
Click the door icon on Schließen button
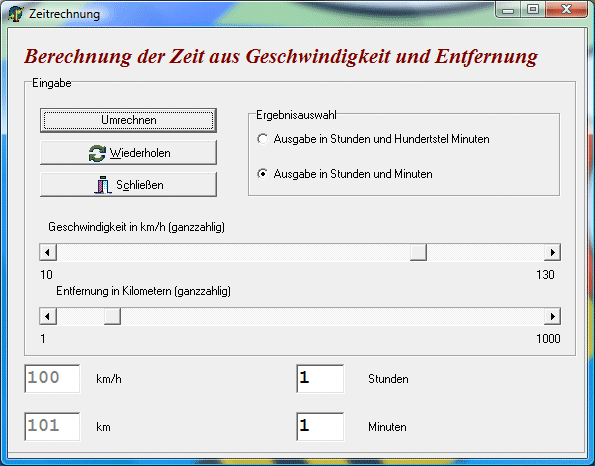(x=102, y=185)
